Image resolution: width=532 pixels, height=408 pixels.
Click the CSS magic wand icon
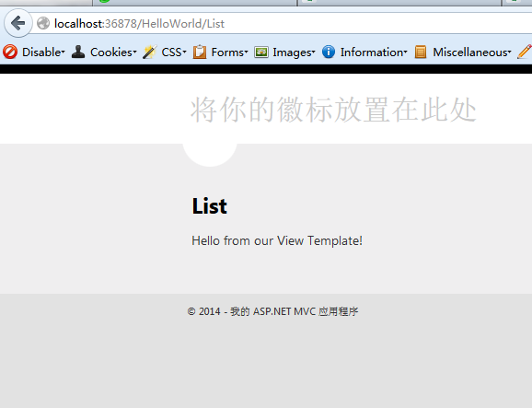150,52
